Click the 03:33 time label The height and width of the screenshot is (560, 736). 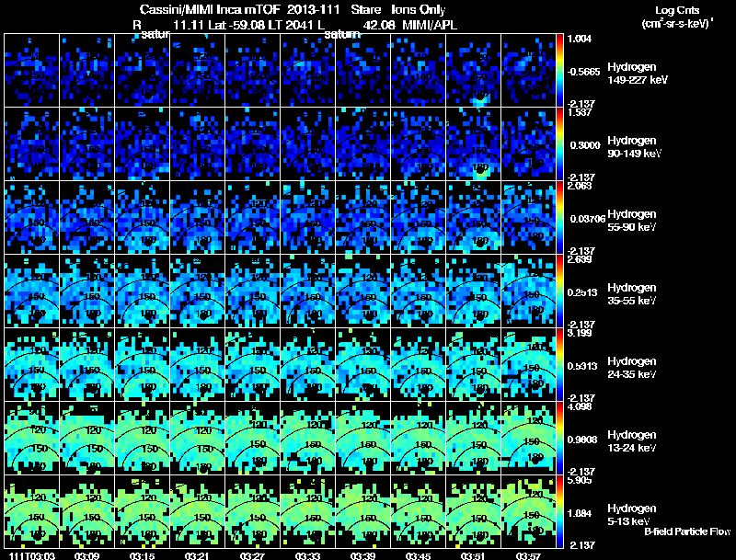307,556
